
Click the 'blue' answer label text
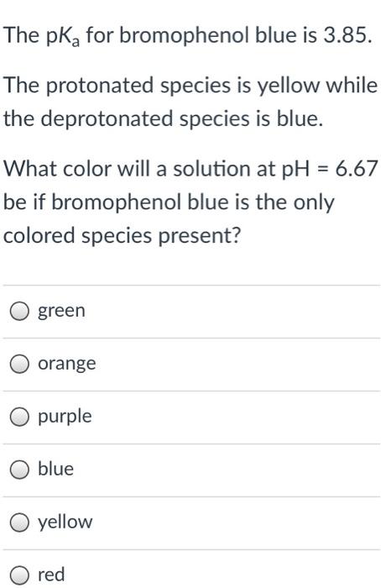[x=56, y=469]
